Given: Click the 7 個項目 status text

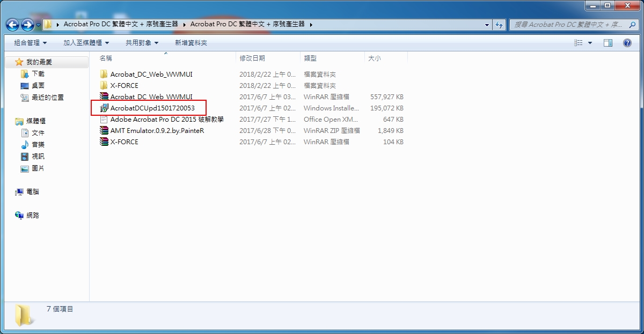Looking at the screenshot, I should [60, 309].
